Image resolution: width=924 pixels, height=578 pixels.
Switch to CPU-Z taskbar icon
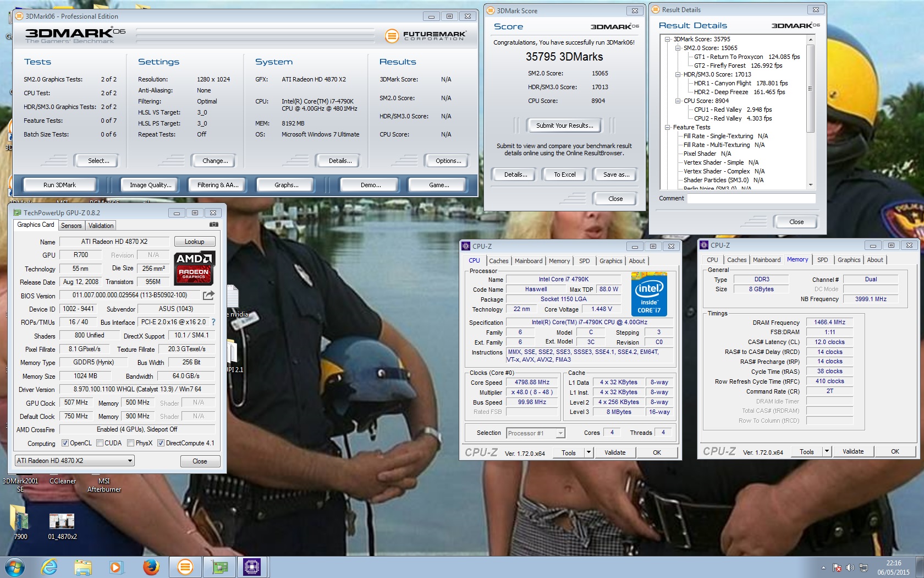pyautogui.click(x=252, y=567)
